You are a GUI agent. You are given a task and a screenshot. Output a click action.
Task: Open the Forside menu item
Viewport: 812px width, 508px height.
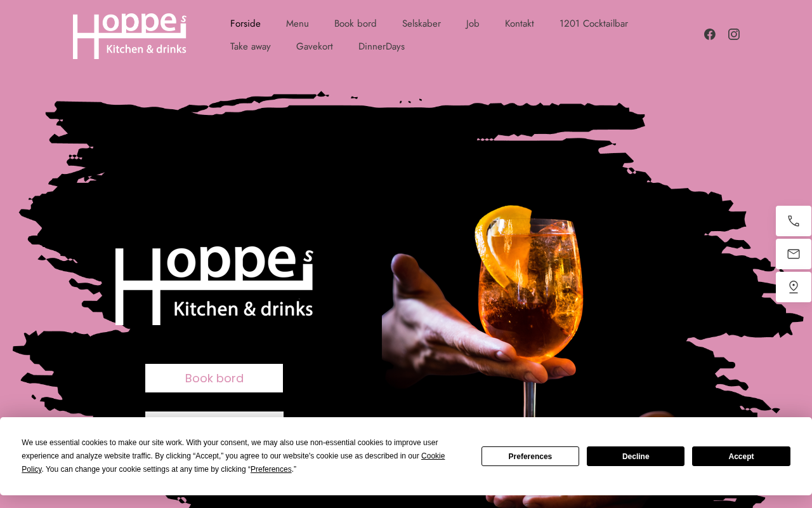tap(246, 23)
